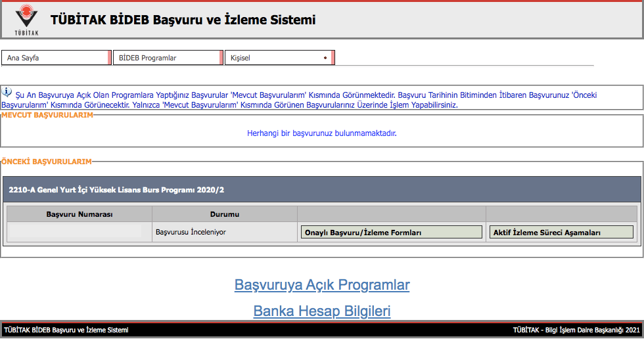Screen dimensions: 644x339
Task: Click the TÜBİTAK logo in the header
Action: click(x=26, y=20)
